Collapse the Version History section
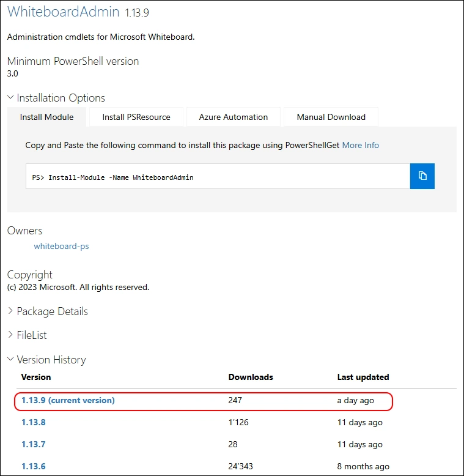 click(x=46, y=360)
